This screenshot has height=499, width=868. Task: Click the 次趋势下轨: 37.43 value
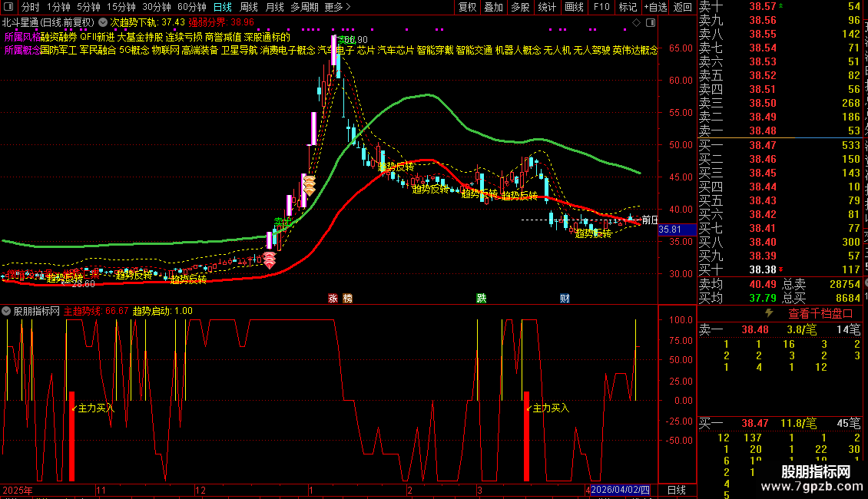click(x=147, y=23)
